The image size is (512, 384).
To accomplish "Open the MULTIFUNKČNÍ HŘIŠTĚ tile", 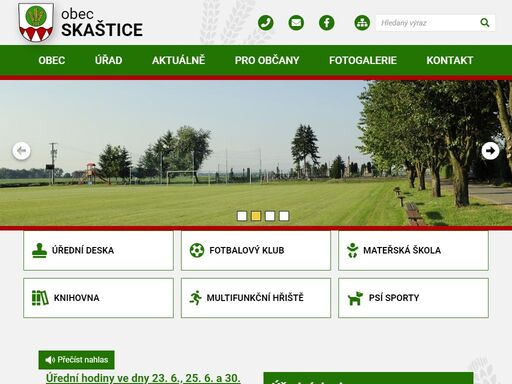I will tap(256, 298).
